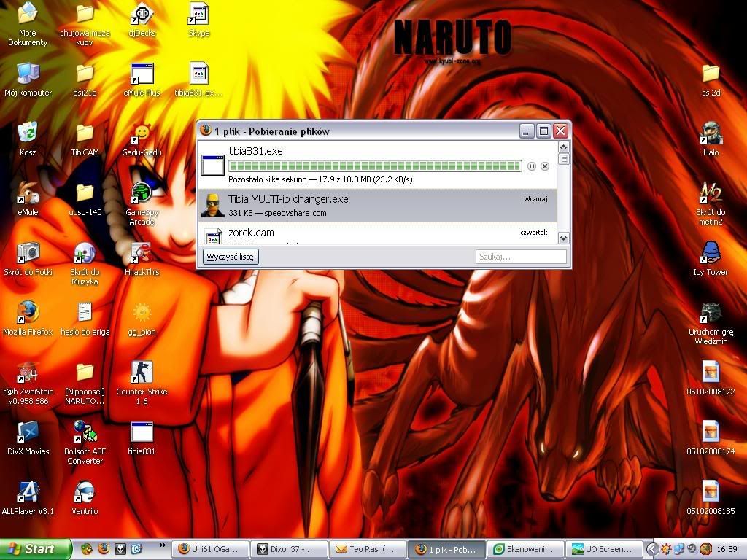Click the tibia831.exe file icon in downloads
The image size is (747, 560).
pos(212,165)
